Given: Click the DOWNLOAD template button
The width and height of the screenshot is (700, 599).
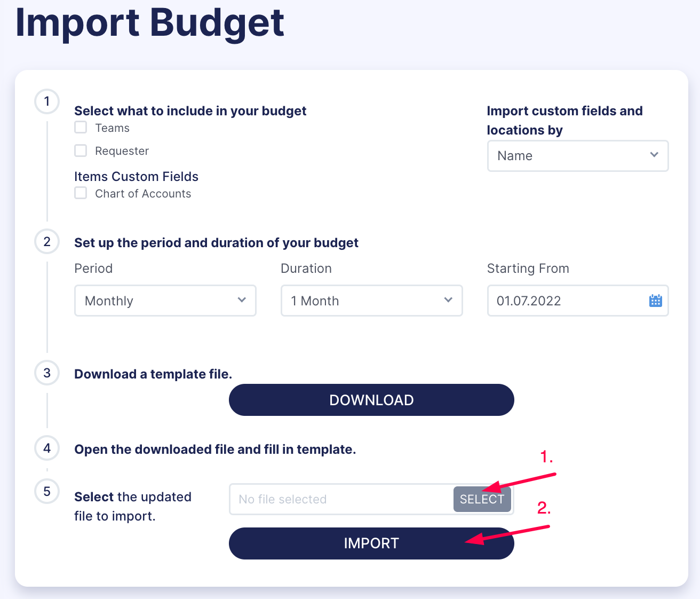Looking at the screenshot, I should click(371, 399).
